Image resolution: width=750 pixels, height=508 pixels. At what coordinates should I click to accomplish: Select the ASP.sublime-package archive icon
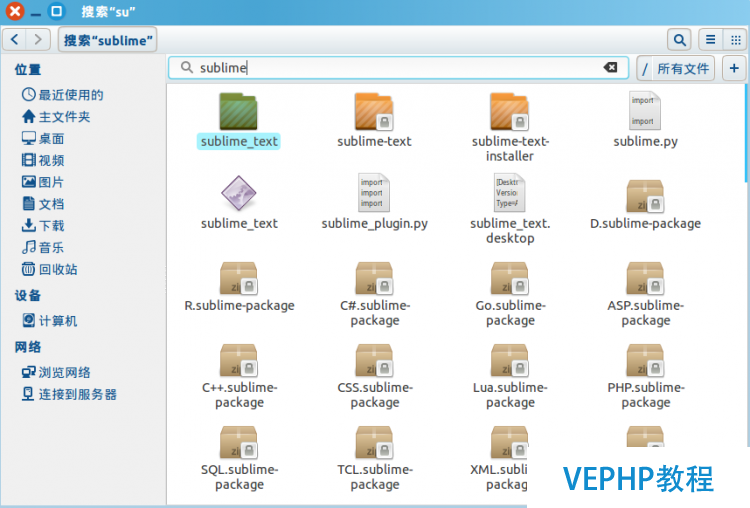point(645,278)
